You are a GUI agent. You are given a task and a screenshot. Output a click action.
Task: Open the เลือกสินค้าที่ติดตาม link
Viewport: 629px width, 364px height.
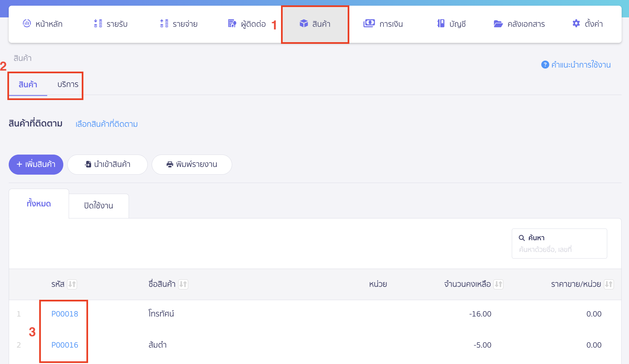pos(106,124)
